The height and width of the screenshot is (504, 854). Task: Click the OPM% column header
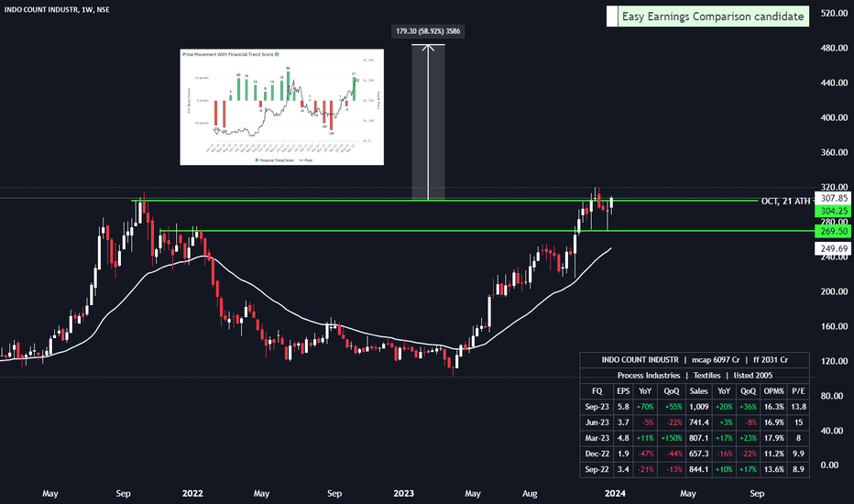click(x=774, y=390)
